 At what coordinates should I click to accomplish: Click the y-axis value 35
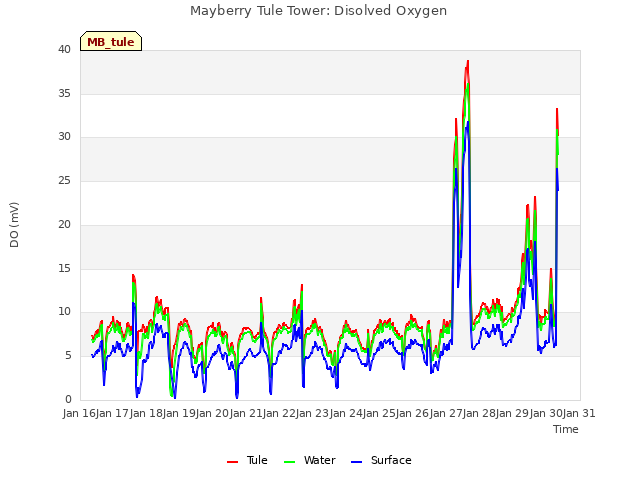click(64, 93)
